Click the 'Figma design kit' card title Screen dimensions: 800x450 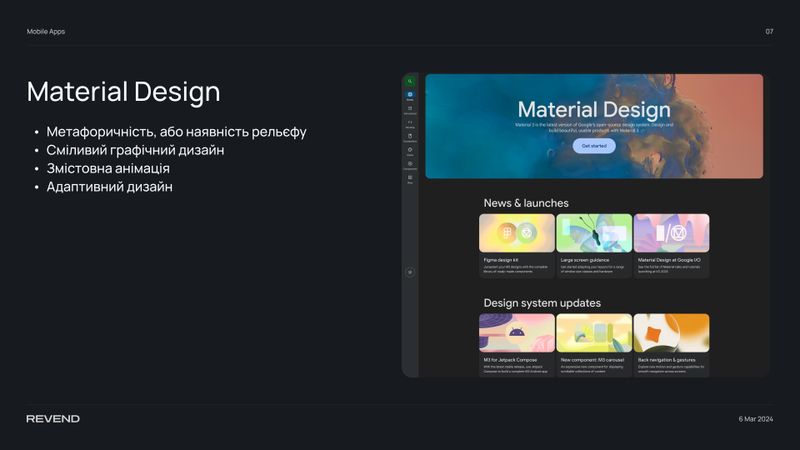501,260
